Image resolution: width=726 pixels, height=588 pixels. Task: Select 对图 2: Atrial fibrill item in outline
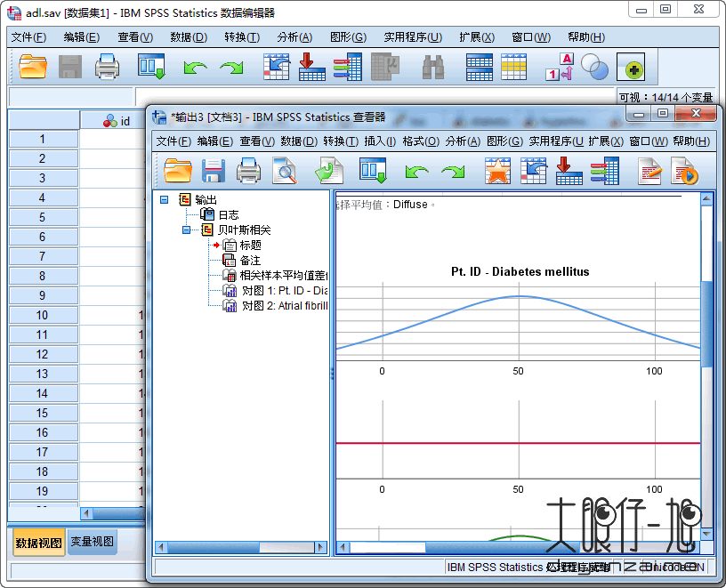click(285, 306)
